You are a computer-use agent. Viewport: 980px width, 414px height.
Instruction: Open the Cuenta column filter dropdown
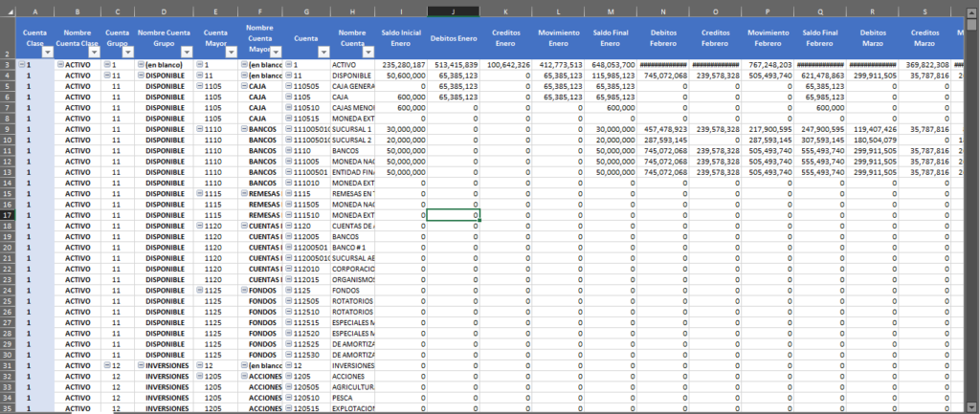pos(323,54)
